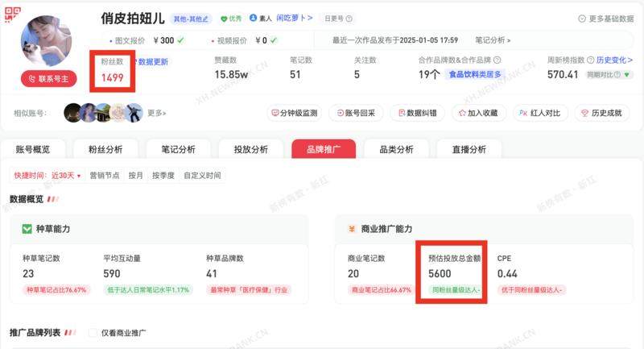
Task: Check the 仅看商业推广 checkbox
Action: click(x=93, y=333)
